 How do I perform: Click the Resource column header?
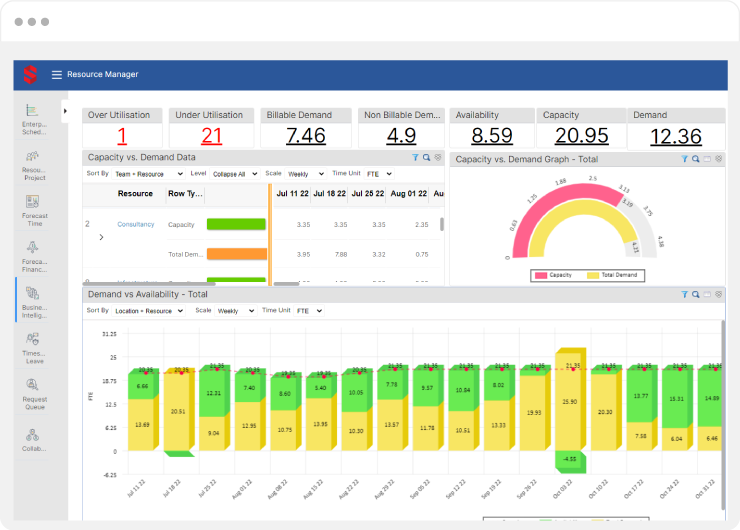coord(135,194)
